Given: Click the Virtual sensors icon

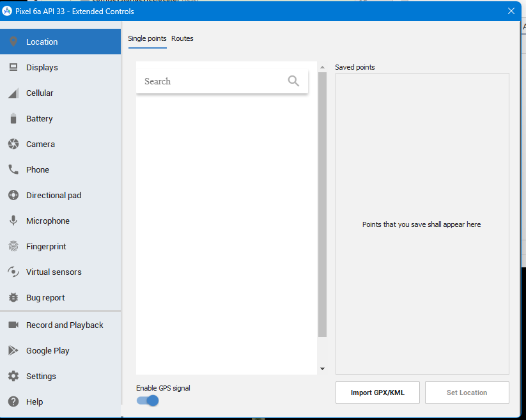Looking at the screenshot, I should 13,272.
